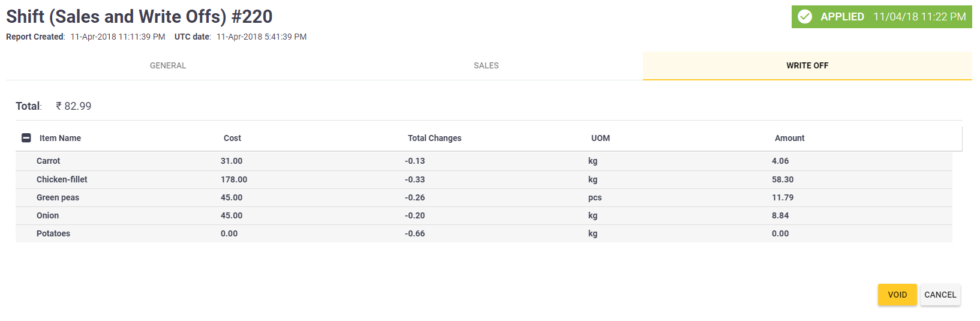980x321 pixels.
Task: Click the Chicken-fillet amount 58.30
Action: click(x=783, y=179)
